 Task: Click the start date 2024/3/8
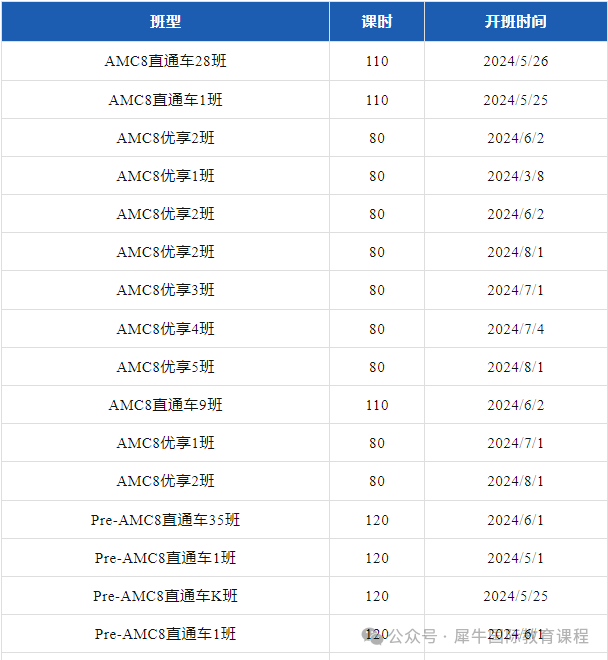(x=516, y=176)
